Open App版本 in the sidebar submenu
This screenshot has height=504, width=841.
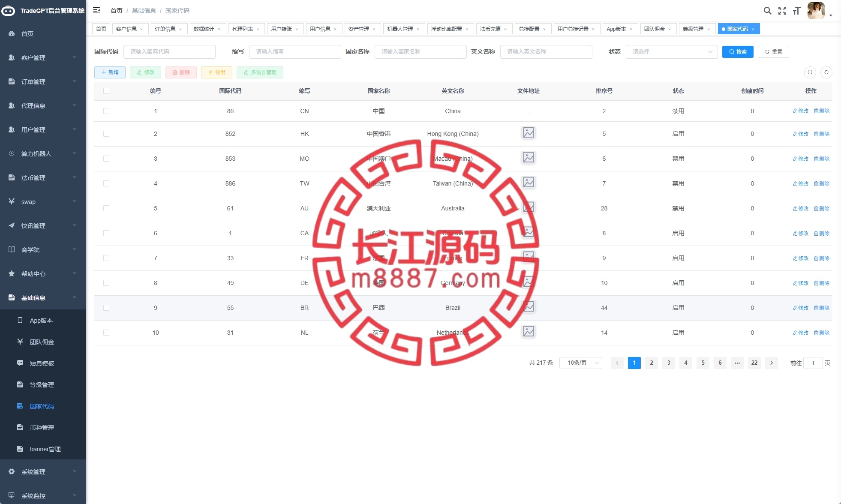tap(43, 321)
